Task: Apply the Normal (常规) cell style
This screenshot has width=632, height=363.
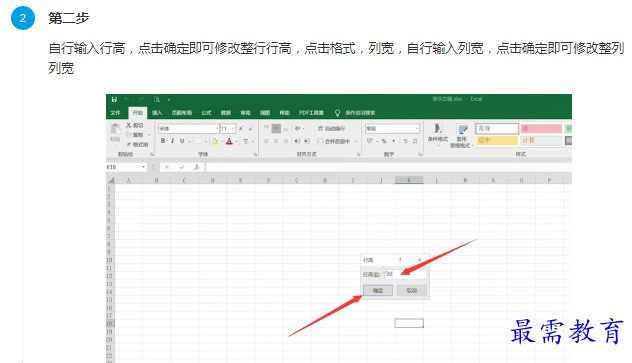Action: [497, 129]
